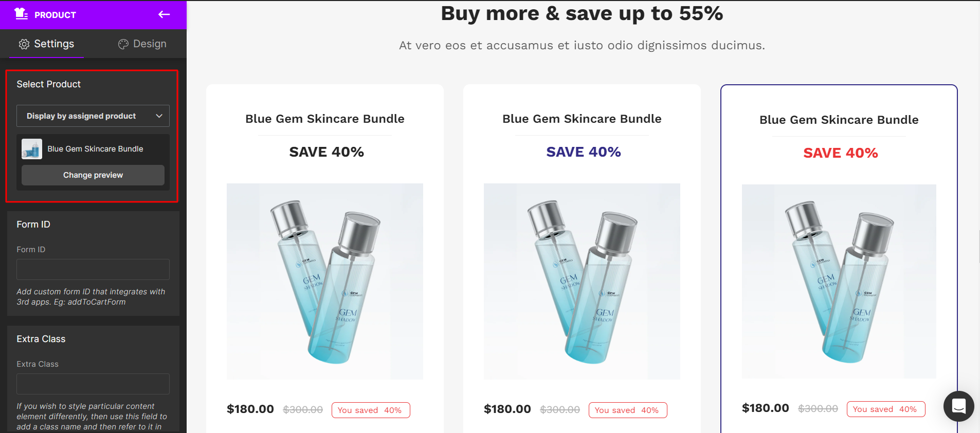
Task: Click the blue SAVE 40% label
Action: pos(584,152)
